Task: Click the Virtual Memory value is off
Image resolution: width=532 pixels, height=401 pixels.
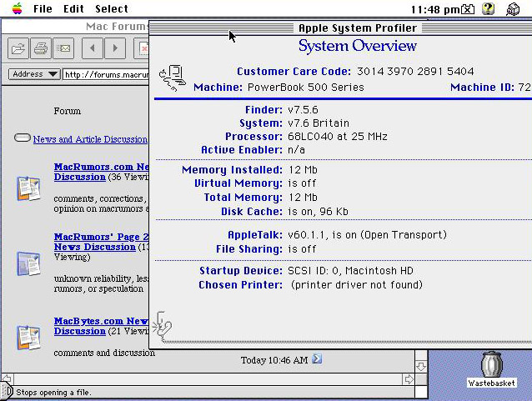Action: click(302, 183)
